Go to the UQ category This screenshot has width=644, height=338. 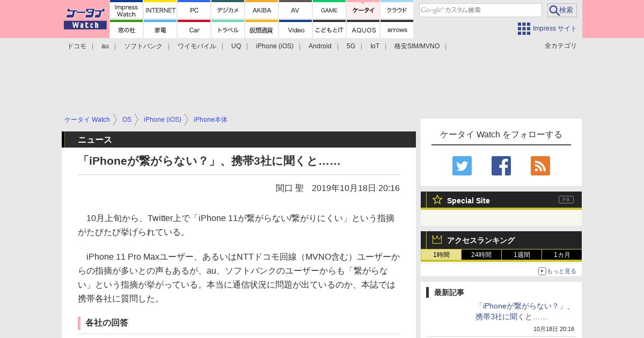point(236,46)
